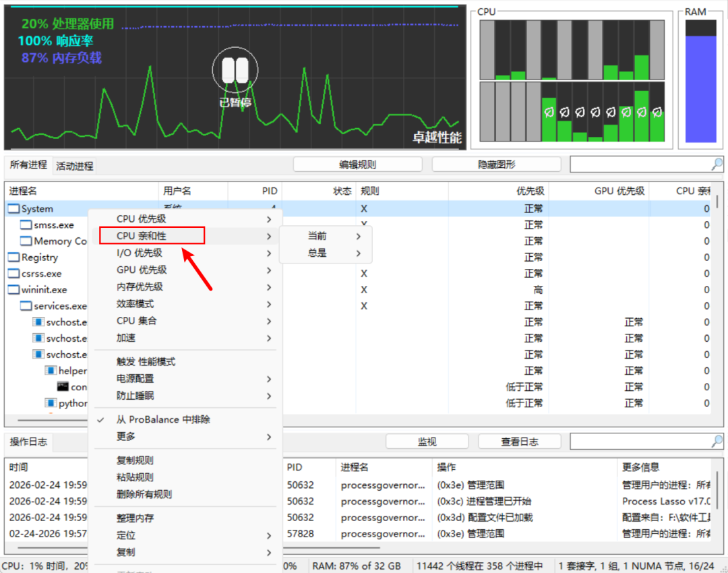Click the paused indicator icon on graph
The width and height of the screenshot is (728, 573).
235,70
